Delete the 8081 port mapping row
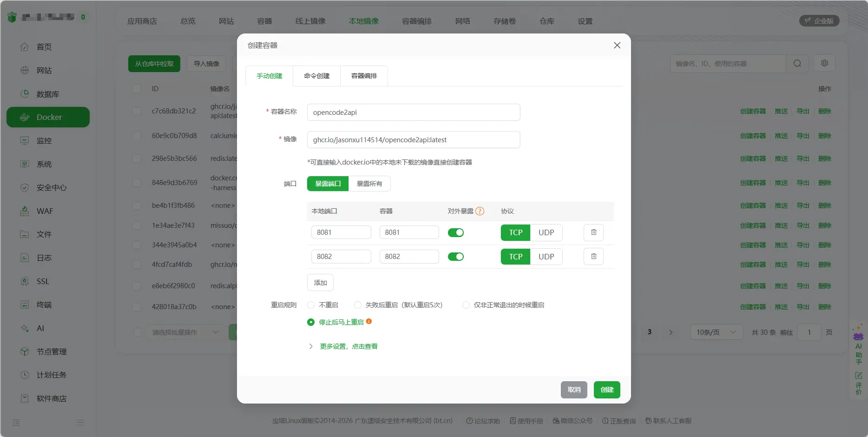 593,232
